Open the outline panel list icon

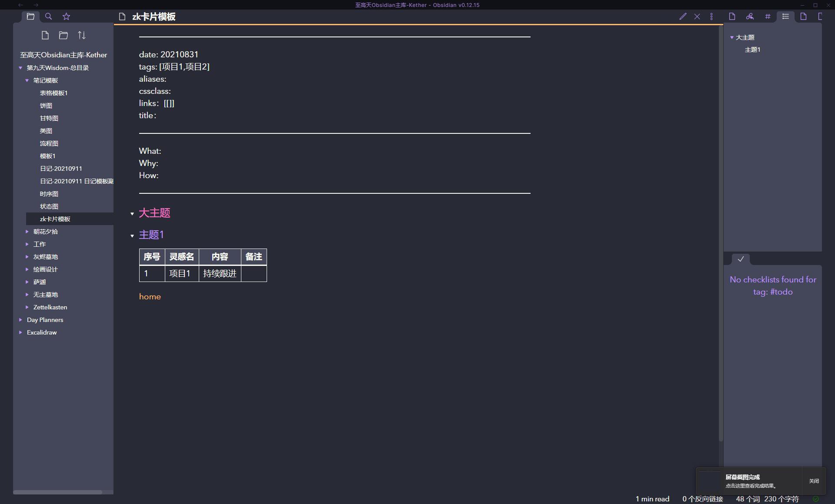coord(785,17)
